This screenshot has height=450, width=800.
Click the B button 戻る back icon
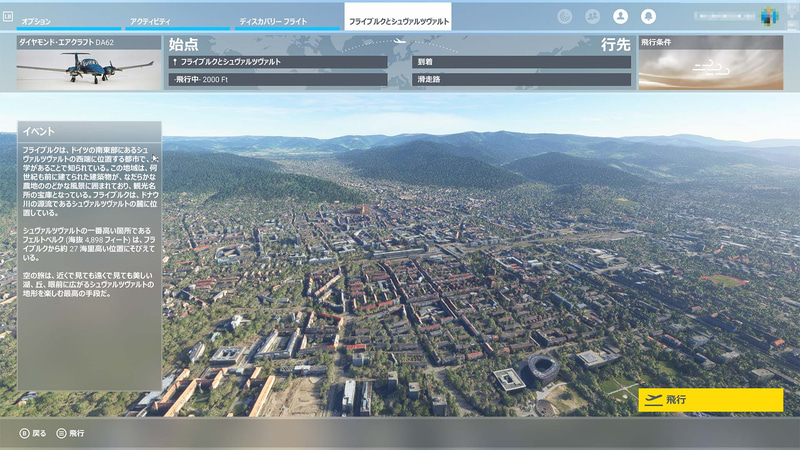coord(24,433)
